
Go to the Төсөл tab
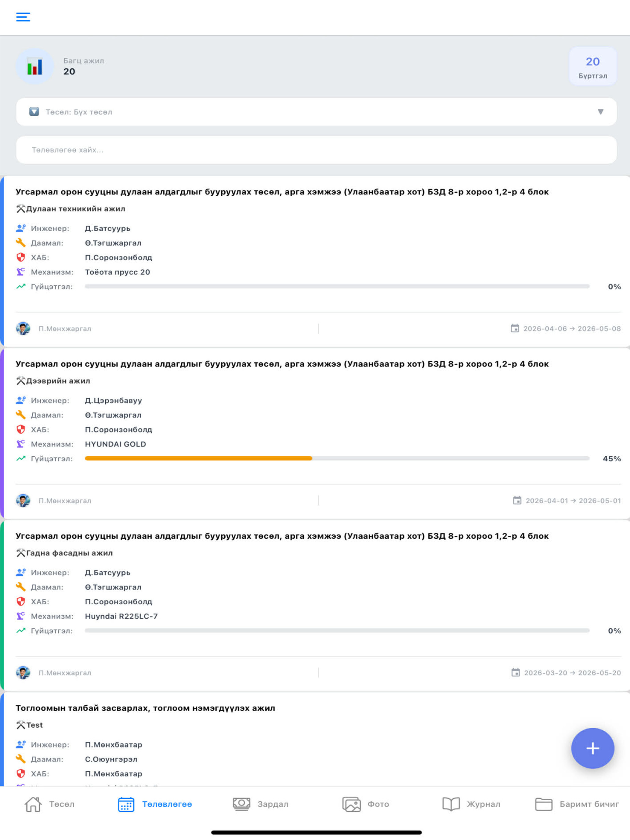tap(49, 804)
